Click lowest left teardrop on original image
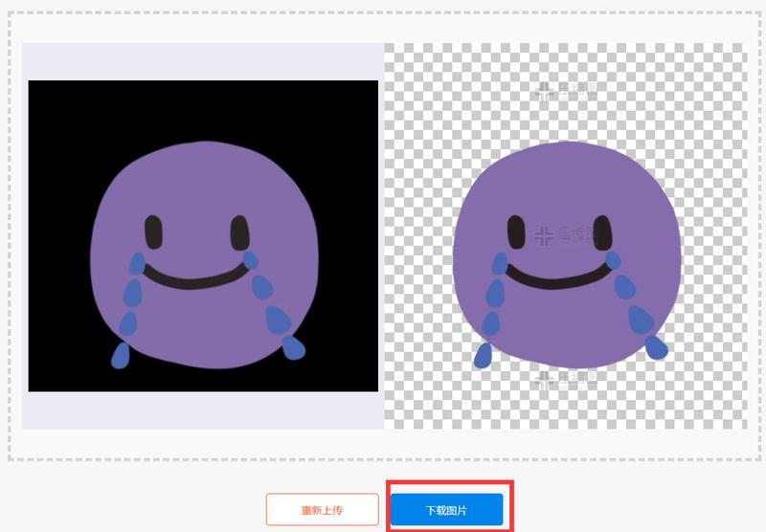The height and width of the screenshot is (532, 766). [121, 354]
